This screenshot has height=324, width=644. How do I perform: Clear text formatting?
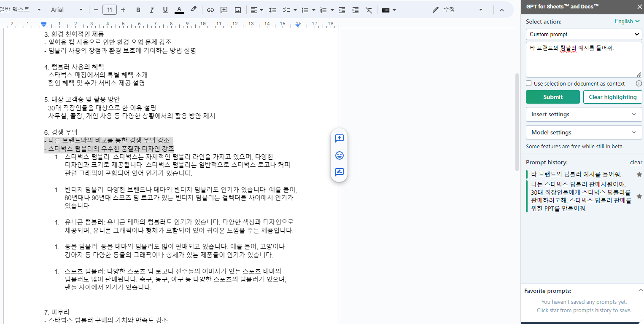369,10
